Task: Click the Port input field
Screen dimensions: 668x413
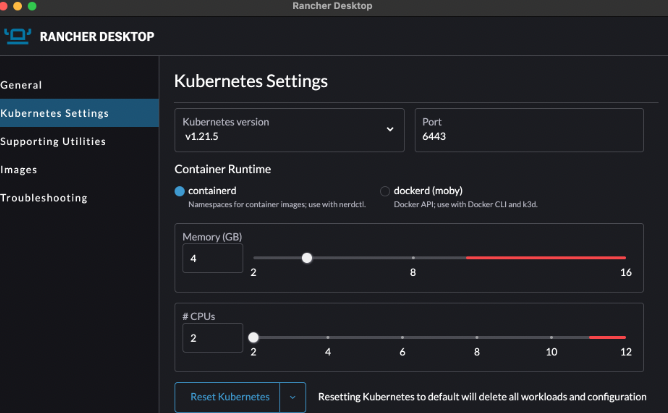Action: pyautogui.click(x=529, y=135)
